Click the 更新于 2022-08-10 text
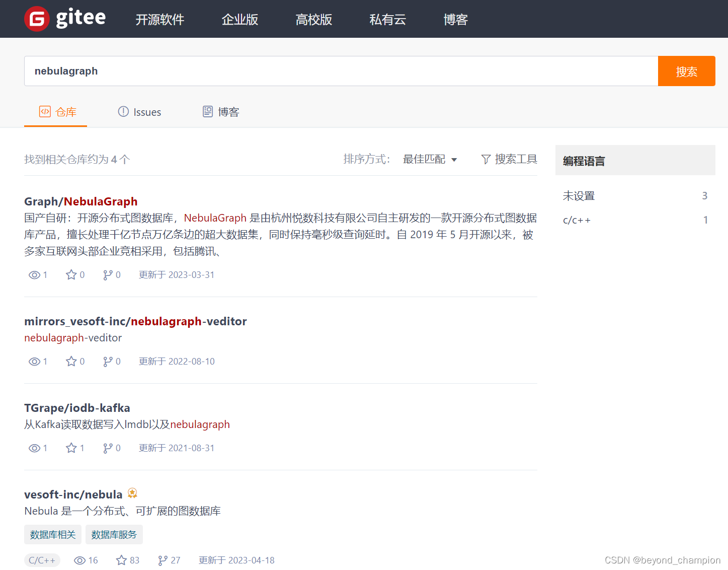 [x=177, y=362]
